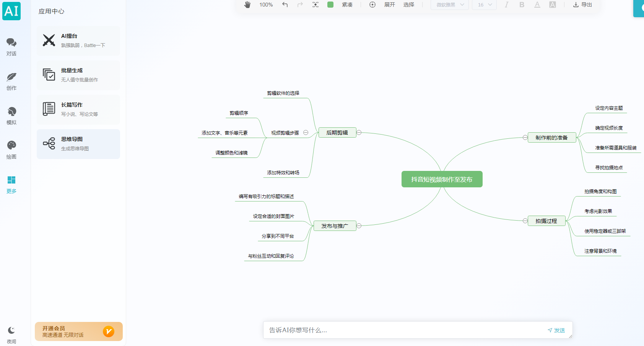Open the AI擂台 app card
The height and width of the screenshot is (346, 644).
[x=78, y=41]
